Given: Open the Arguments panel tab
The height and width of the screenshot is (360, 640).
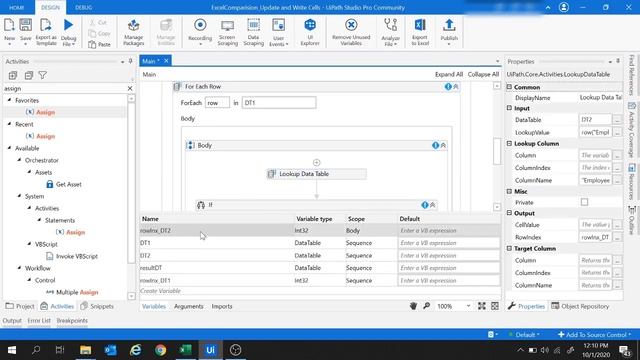Looking at the screenshot, I should pyautogui.click(x=189, y=306).
